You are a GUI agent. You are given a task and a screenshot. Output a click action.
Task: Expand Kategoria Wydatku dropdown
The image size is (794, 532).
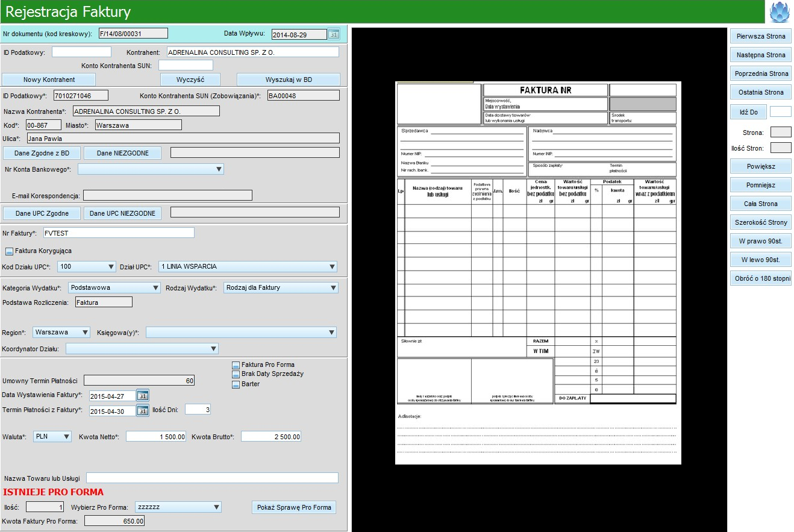click(114, 287)
